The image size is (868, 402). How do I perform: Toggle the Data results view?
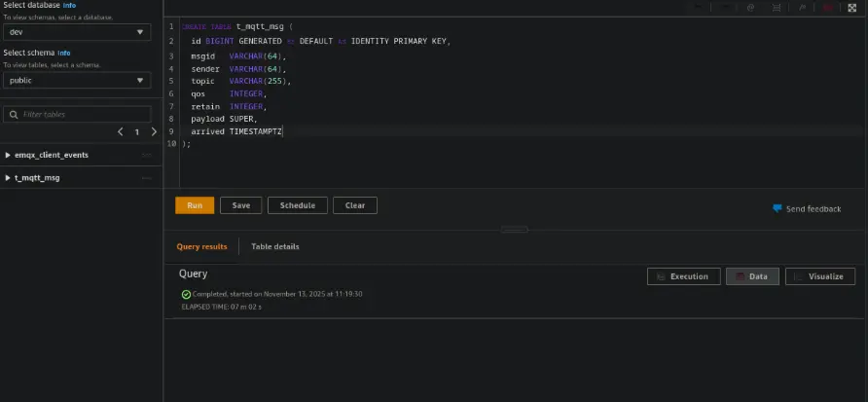(x=750, y=276)
